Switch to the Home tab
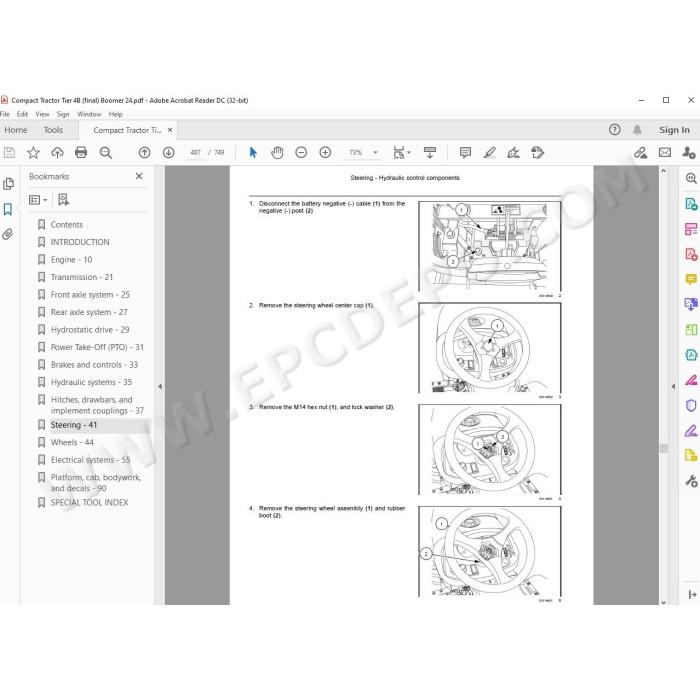The image size is (700, 700). [x=16, y=130]
